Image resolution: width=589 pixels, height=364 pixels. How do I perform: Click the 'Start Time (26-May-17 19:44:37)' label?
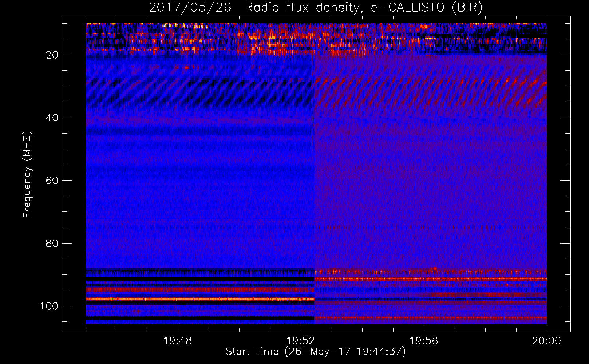tap(316, 352)
